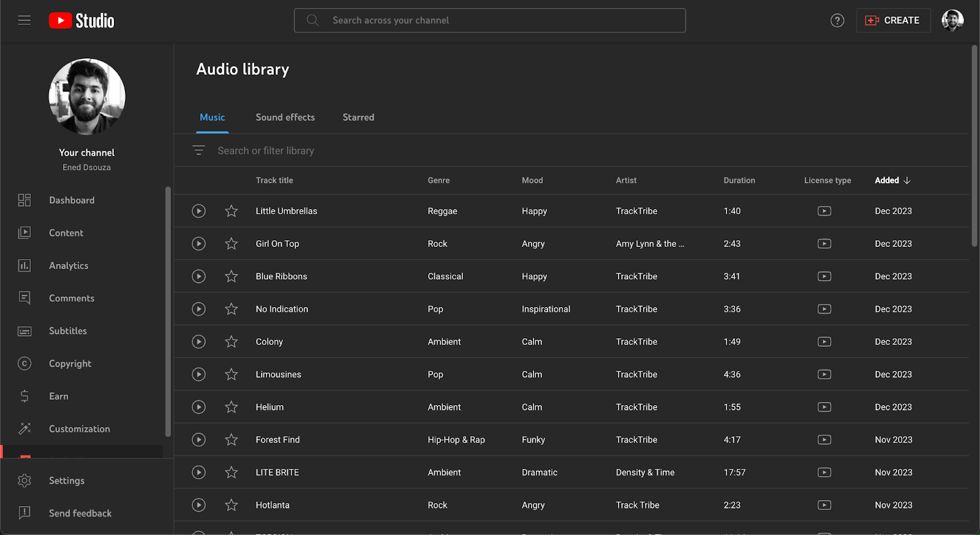Play the Limousines track

[198, 374]
